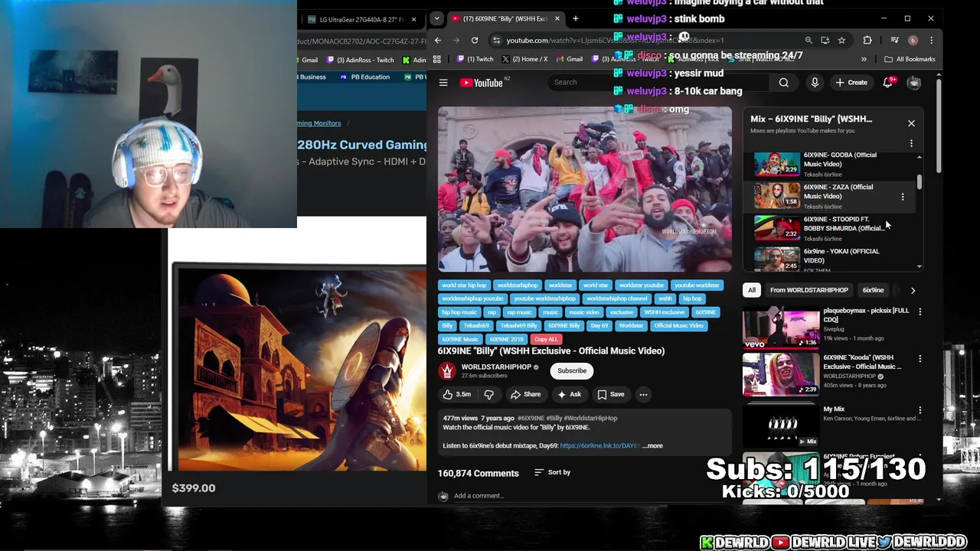The width and height of the screenshot is (980, 551).
Task: Click the Share button
Action: [x=526, y=394]
